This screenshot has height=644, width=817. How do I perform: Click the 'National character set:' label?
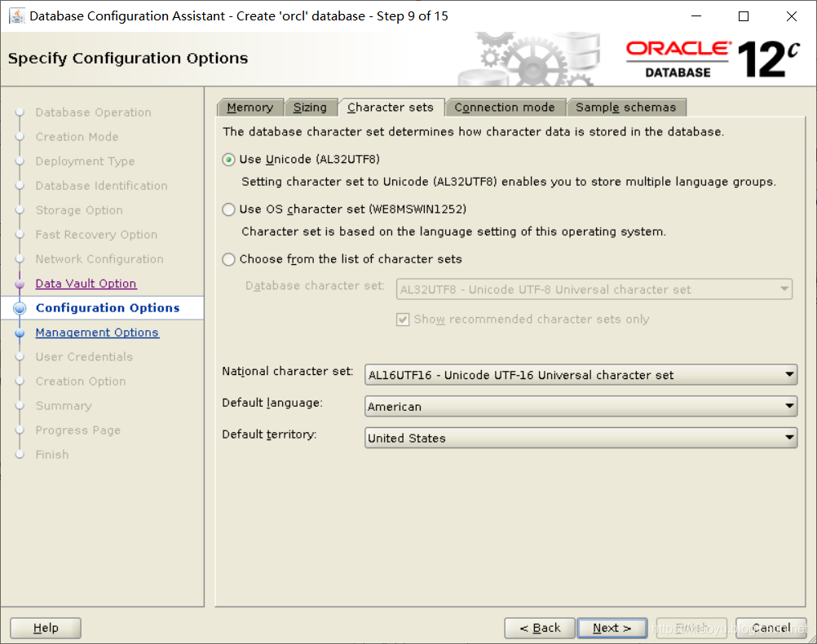(287, 371)
